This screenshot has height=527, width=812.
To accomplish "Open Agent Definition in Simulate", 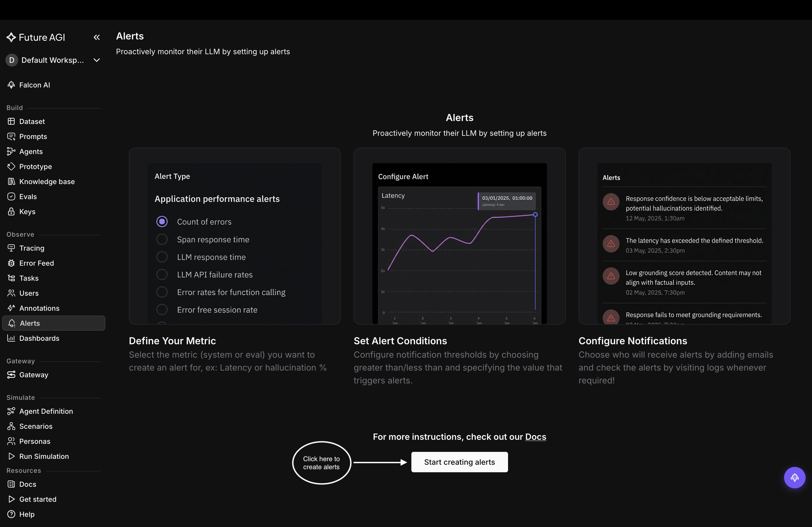I will tap(53, 411).
